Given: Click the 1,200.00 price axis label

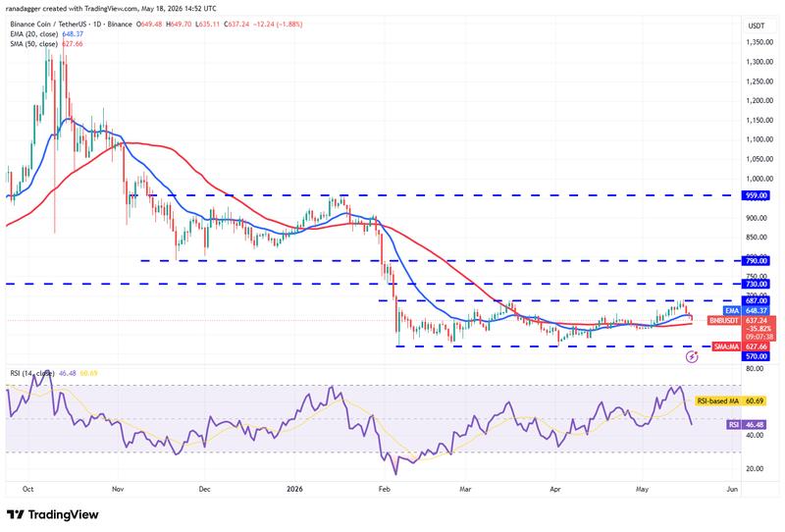Looking at the screenshot, I should (x=759, y=101).
